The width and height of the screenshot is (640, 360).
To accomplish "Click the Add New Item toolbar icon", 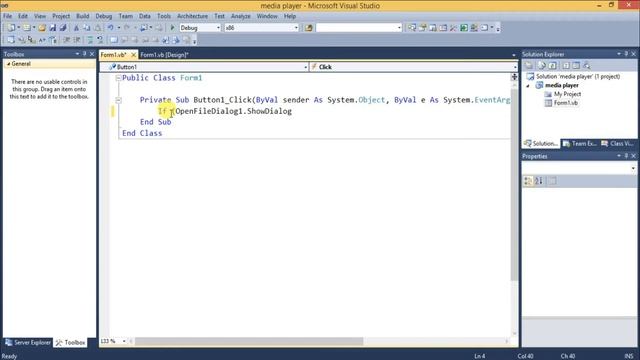I will coord(27,28).
